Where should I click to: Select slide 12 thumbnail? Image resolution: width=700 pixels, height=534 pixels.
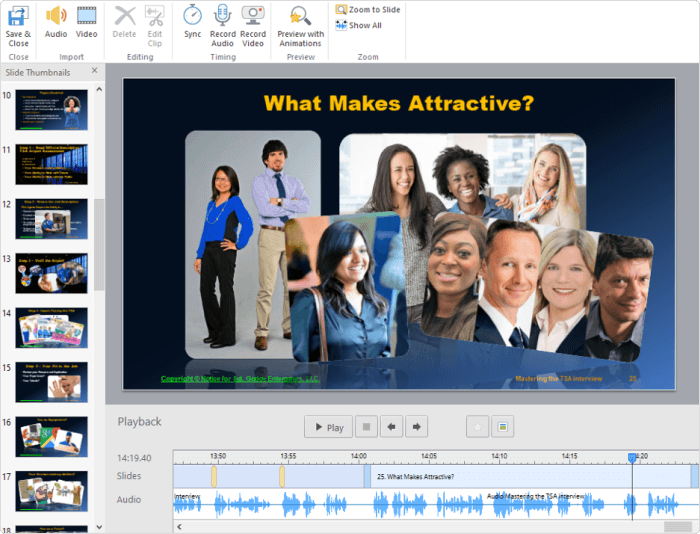(x=51, y=219)
